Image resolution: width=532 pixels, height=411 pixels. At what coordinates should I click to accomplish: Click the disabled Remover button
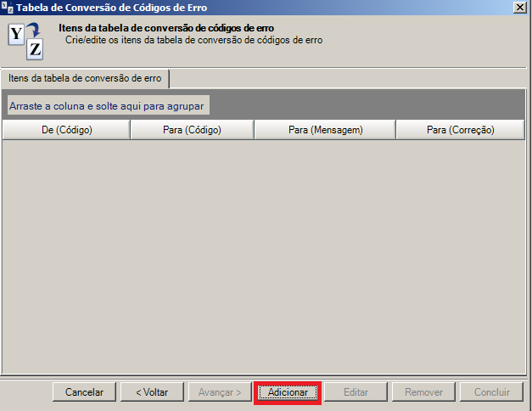[x=423, y=392]
